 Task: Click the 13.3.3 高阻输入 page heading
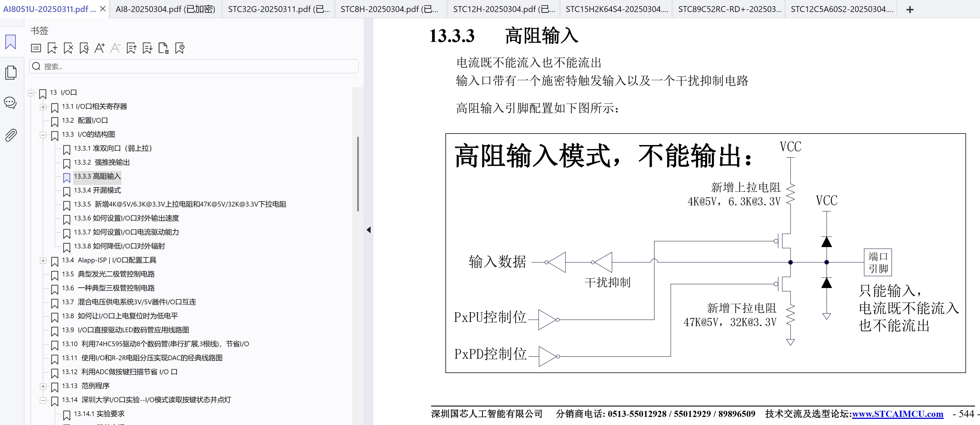click(x=504, y=36)
